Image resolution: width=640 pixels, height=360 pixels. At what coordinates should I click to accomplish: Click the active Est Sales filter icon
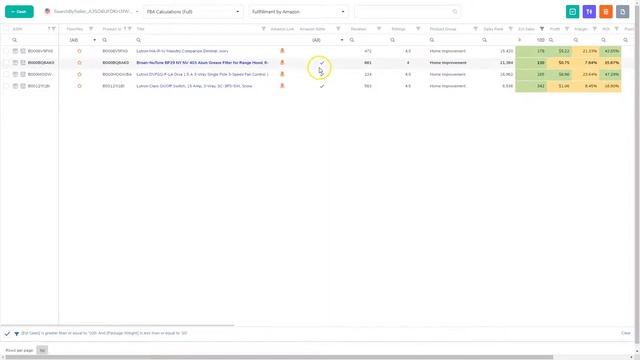click(542, 29)
